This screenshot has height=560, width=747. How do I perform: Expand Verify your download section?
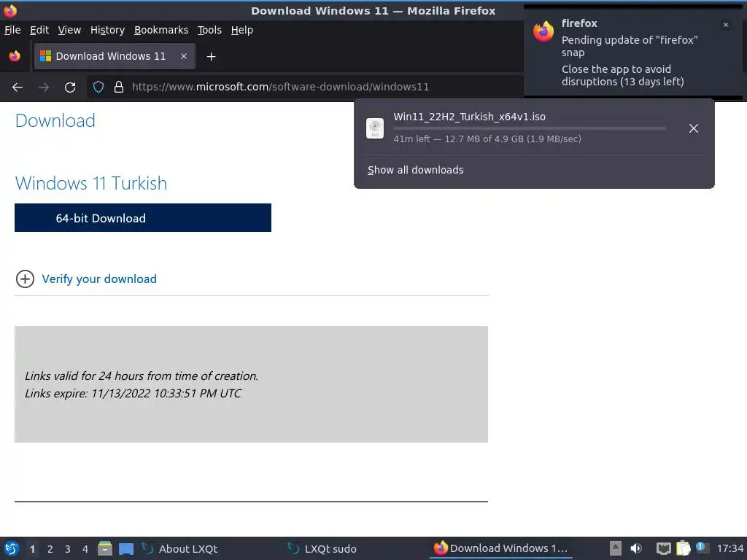click(26, 279)
